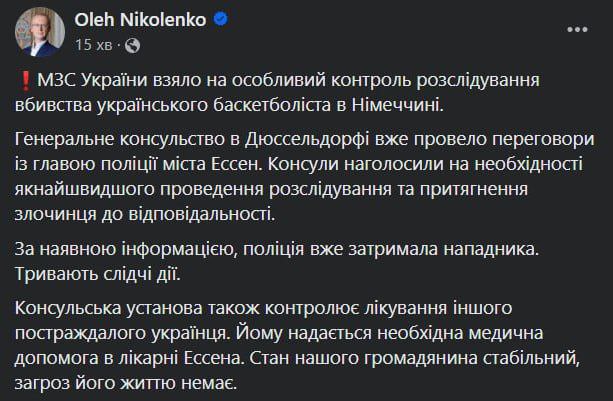The height and width of the screenshot is (401, 613).
Task: Click the line starting "За наявною інформацією"
Action: pos(277,250)
